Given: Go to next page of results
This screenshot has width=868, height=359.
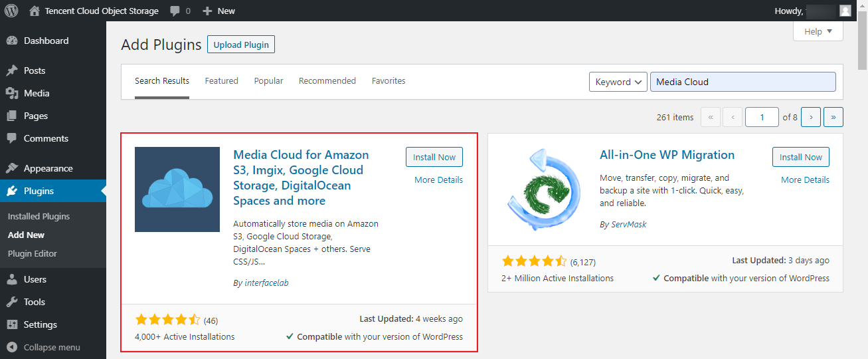Looking at the screenshot, I should pyautogui.click(x=811, y=117).
